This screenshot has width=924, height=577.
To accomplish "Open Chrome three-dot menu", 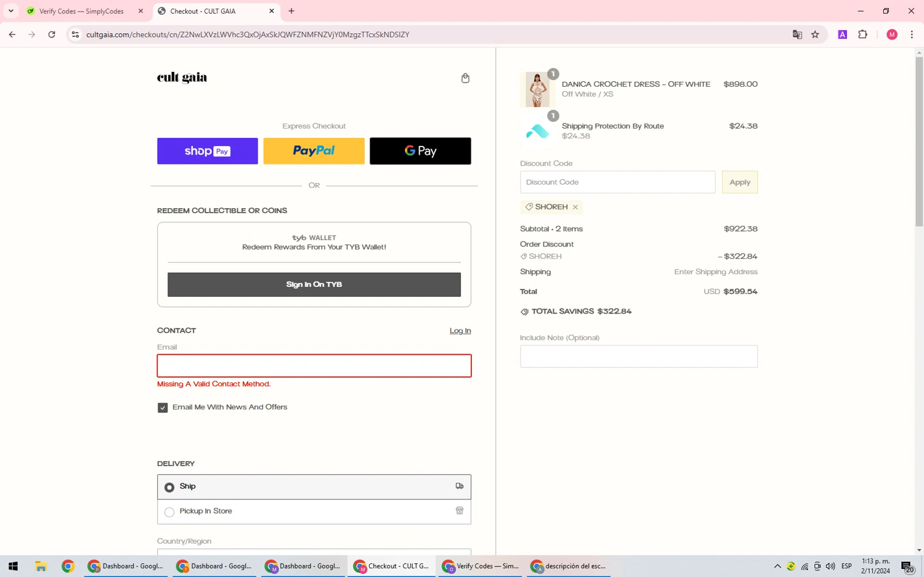I will click(x=912, y=34).
